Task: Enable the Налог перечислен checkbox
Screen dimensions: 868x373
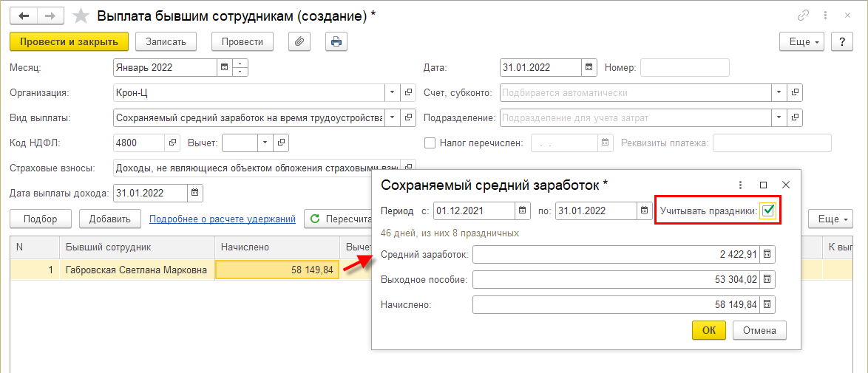Action: pos(430,143)
